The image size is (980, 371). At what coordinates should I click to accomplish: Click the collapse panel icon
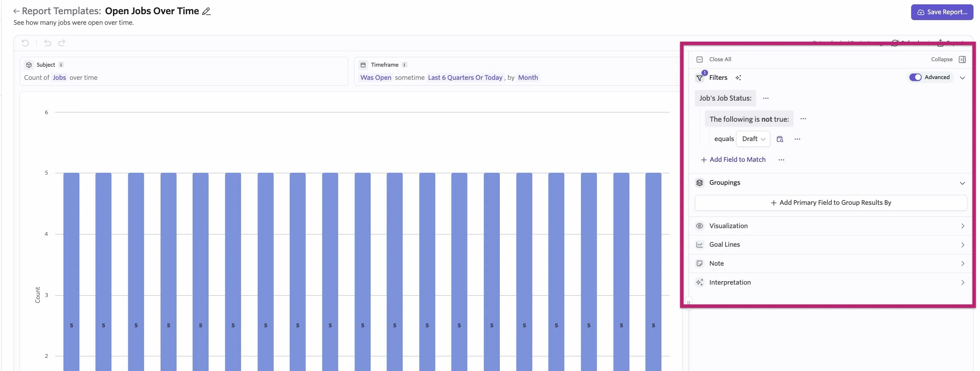pos(962,59)
